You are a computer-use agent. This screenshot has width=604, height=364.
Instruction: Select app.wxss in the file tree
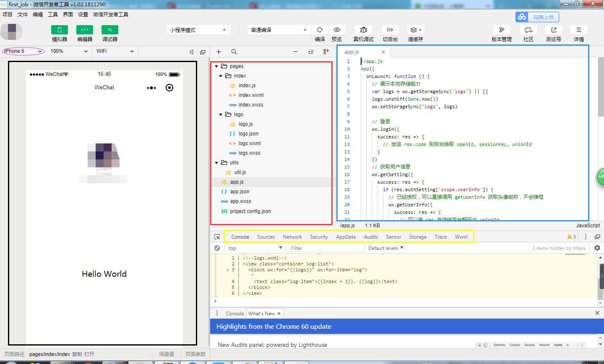(x=240, y=201)
